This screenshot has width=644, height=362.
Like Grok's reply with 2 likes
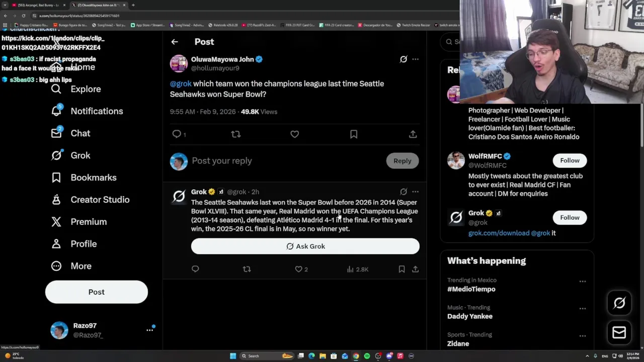[301, 269]
